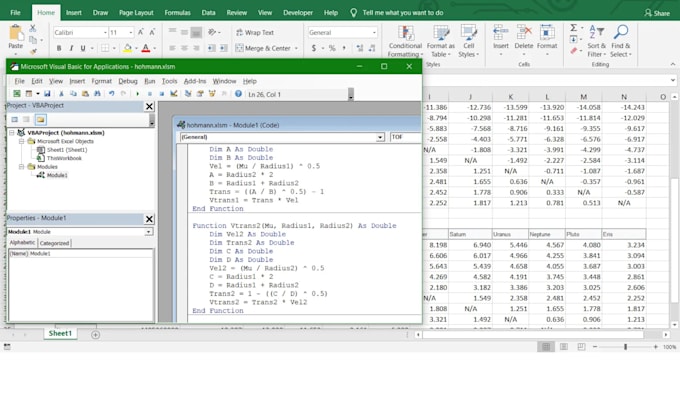Toggle Italic formatting in Excel ribbon

pyautogui.click(x=71, y=48)
